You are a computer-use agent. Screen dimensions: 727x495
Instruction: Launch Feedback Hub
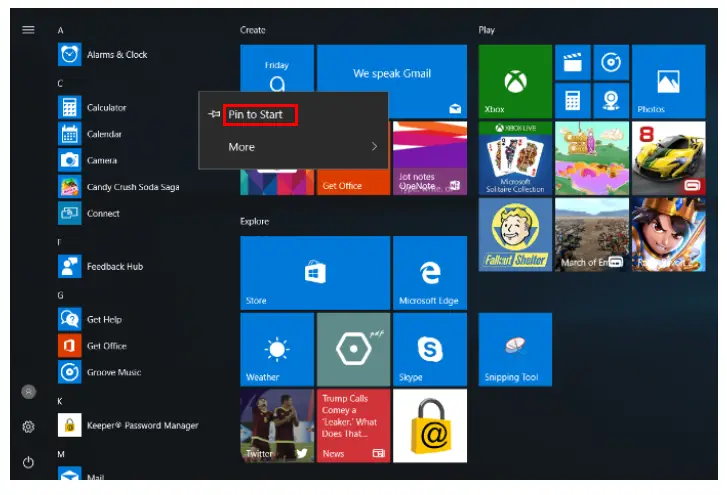click(101, 267)
